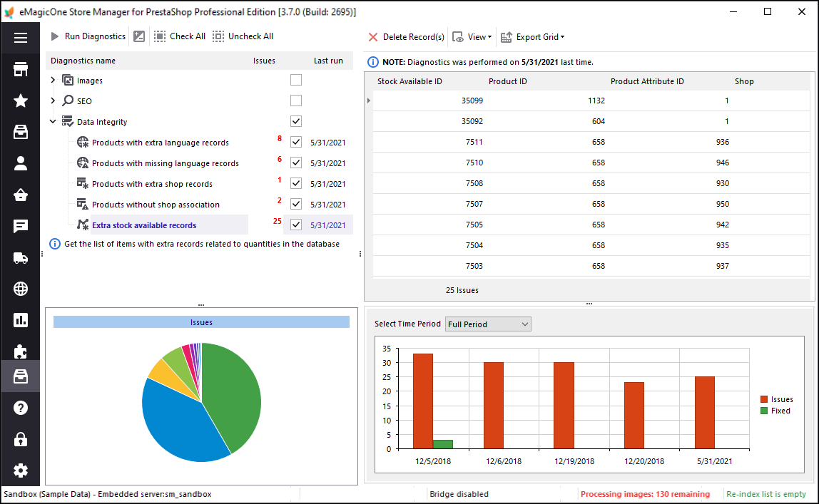The image size is (819, 504).
Task: Open the help question mark icon
Action: tap(21, 408)
